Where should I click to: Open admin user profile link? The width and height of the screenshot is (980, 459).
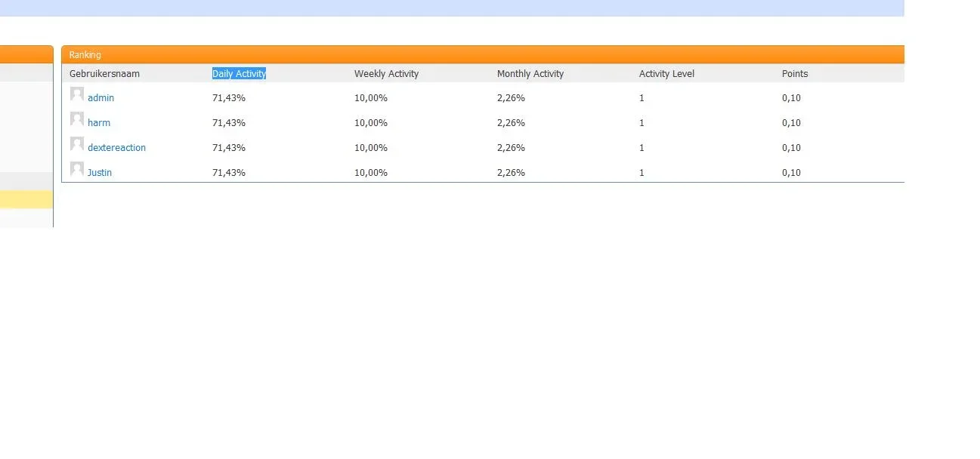[x=100, y=98]
